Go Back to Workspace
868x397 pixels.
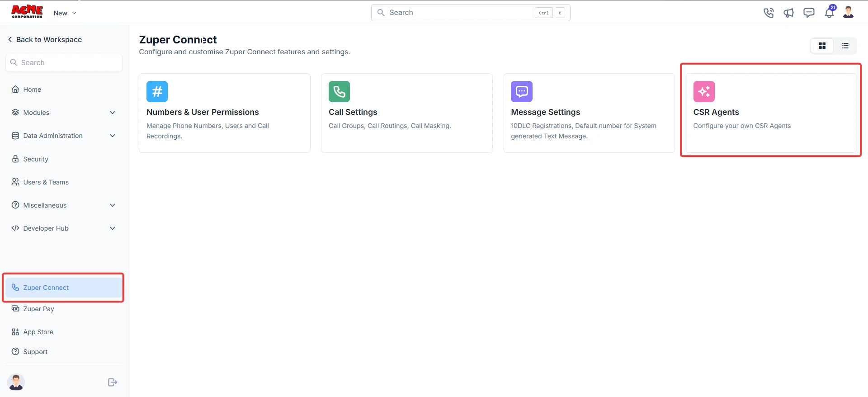point(45,40)
